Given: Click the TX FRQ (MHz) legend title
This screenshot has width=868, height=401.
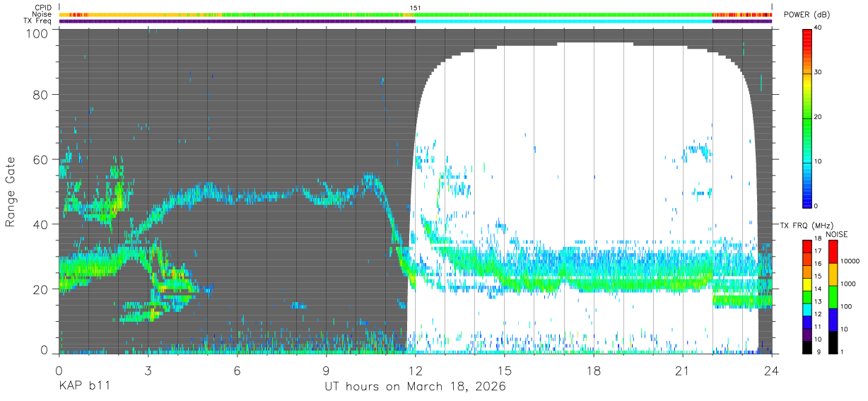Looking at the screenshot, I should click(808, 225).
